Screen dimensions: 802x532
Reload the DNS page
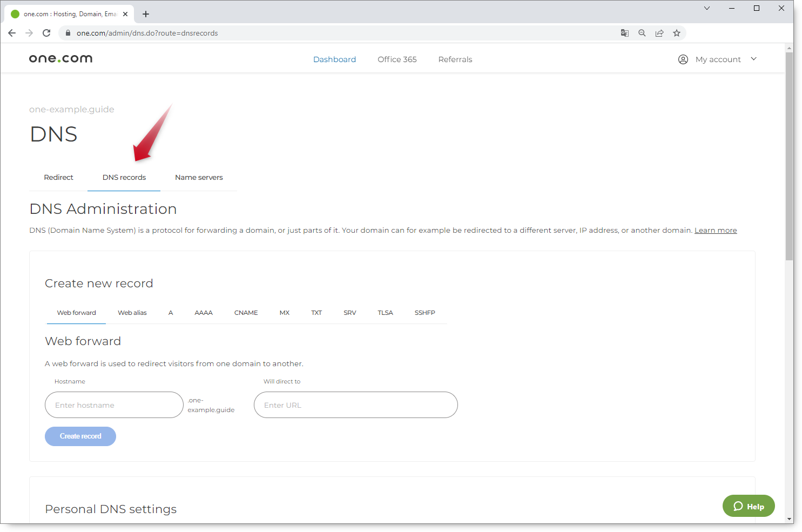[x=46, y=33]
